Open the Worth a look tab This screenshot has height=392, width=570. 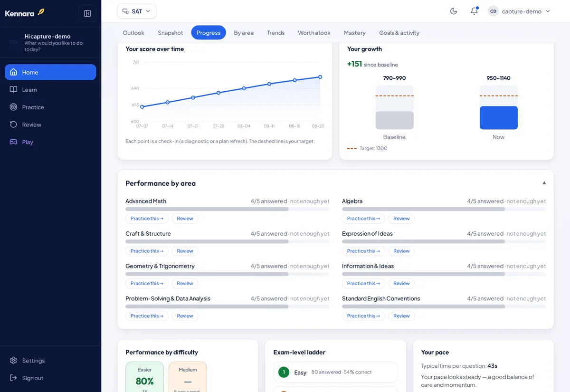[314, 33]
